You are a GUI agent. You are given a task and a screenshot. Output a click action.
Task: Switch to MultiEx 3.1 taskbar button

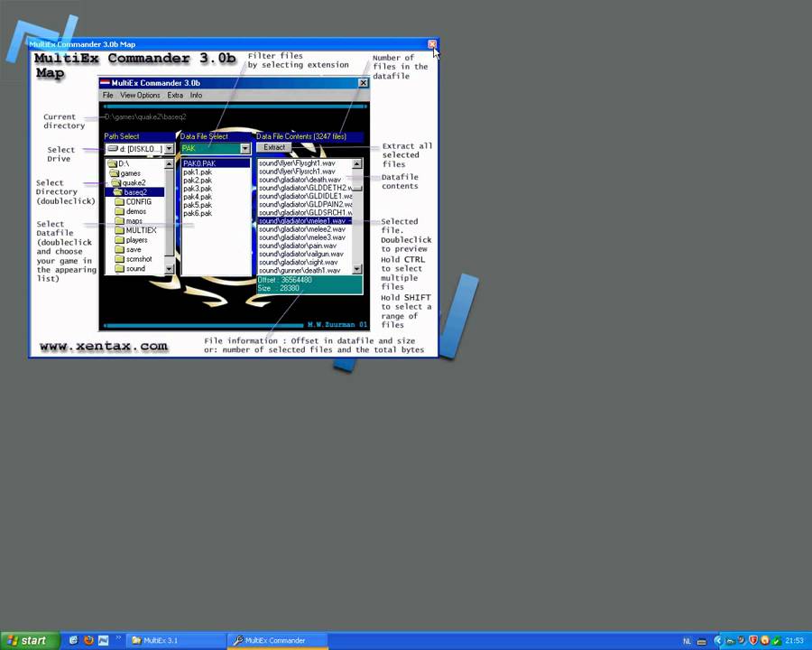[x=176, y=641]
